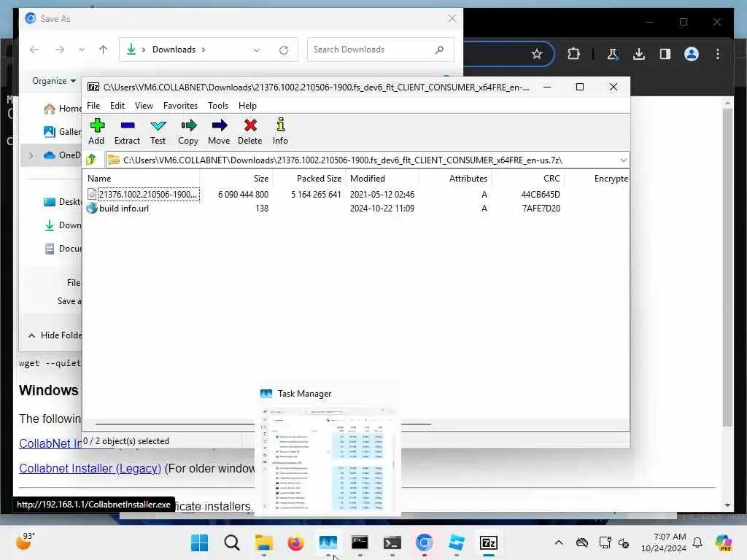
Task: Open Chrome extensions puzzle icon
Action: pos(573,54)
